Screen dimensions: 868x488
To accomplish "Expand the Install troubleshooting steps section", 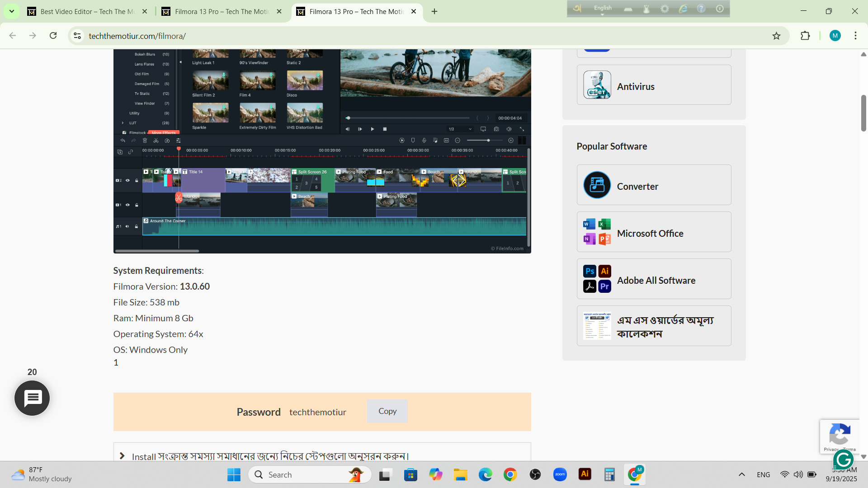I will point(122,456).
